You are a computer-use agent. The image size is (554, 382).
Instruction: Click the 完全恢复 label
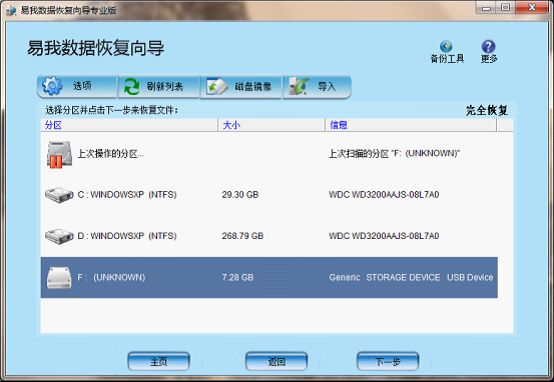point(487,110)
